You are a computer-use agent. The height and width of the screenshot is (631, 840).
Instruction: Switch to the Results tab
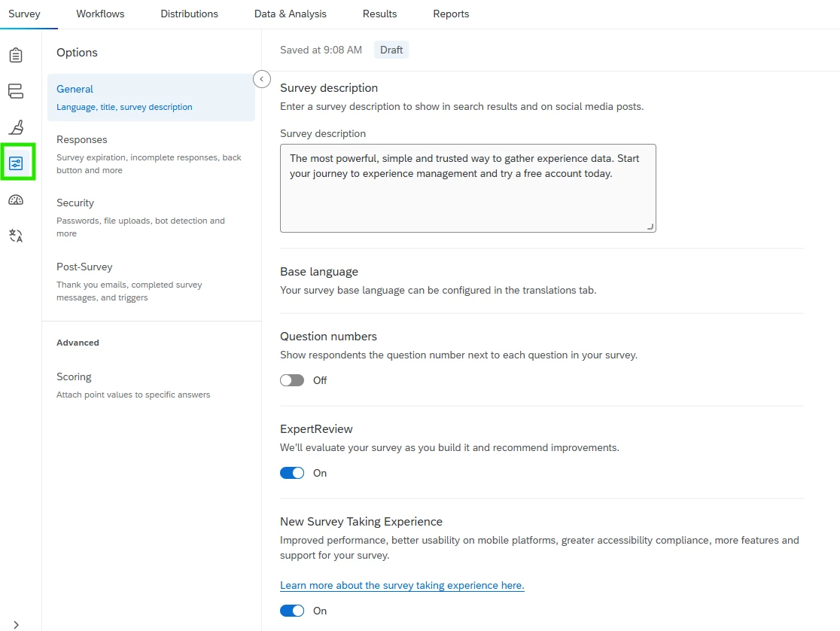pyautogui.click(x=380, y=14)
